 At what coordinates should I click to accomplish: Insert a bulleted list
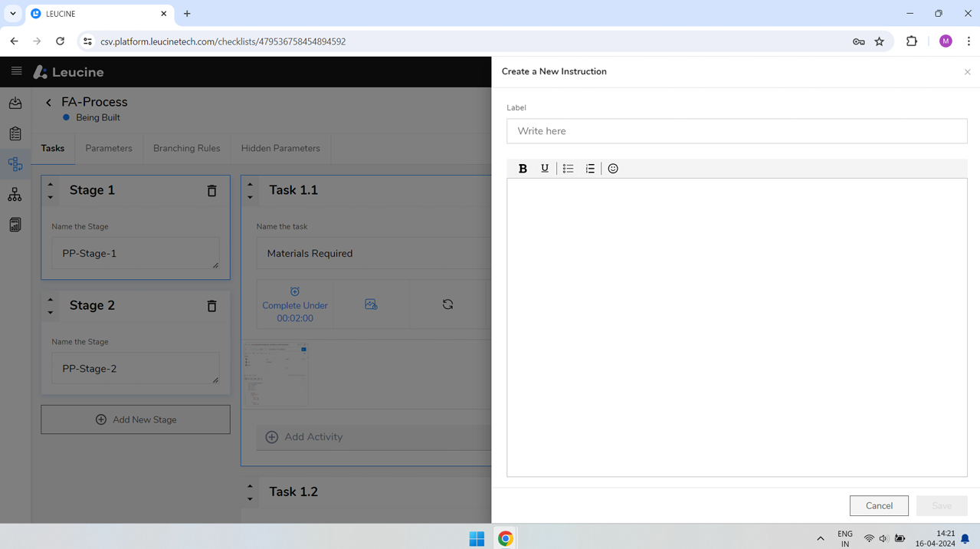pos(568,169)
